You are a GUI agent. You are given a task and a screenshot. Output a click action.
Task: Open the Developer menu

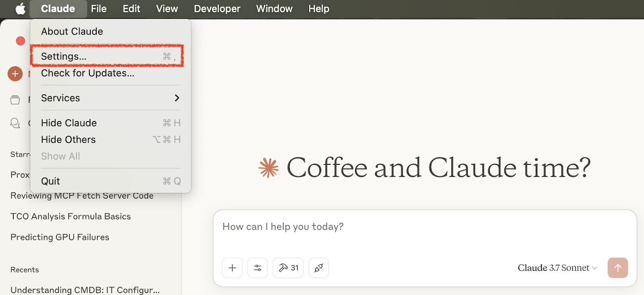click(x=217, y=8)
